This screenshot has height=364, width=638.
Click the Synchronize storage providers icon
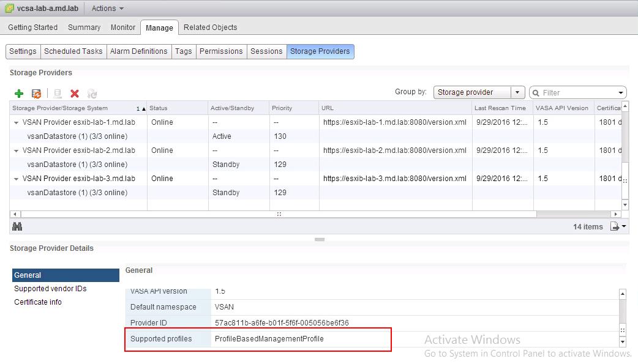click(x=37, y=94)
